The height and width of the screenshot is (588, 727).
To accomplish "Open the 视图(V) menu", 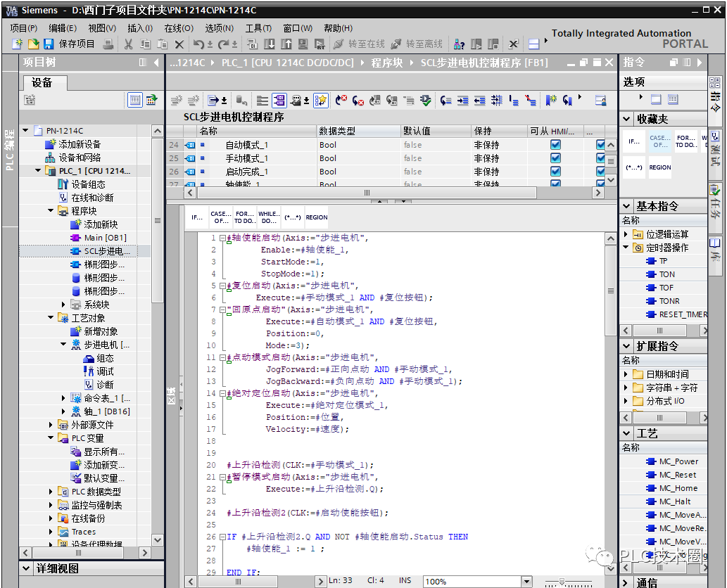I will [x=102, y=28].
